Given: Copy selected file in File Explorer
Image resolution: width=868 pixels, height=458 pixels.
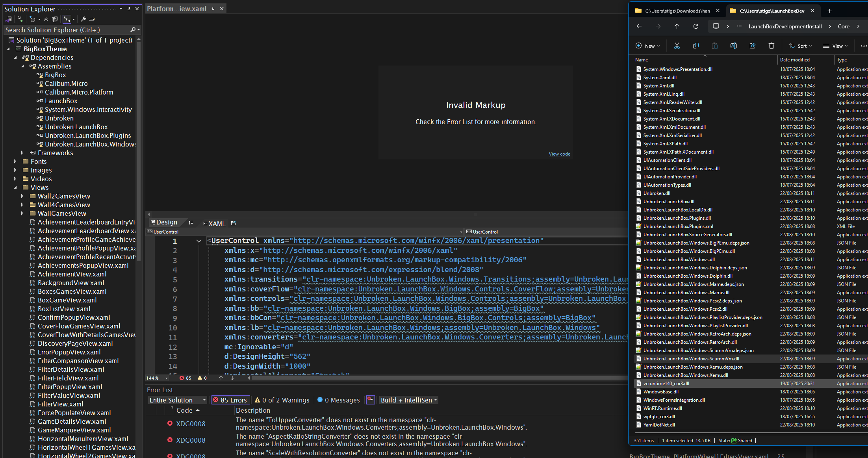Looking at the screenshot, I should (x=696, y=46).
